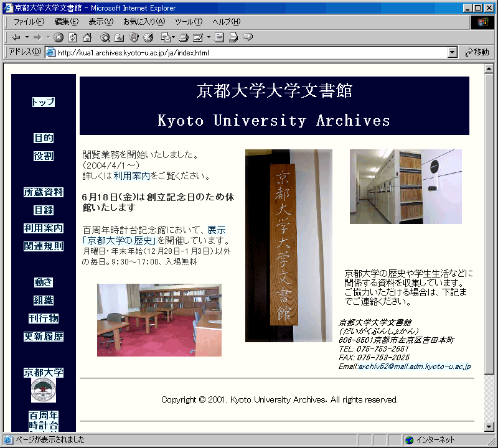The height and width of the screenshot is (448, 498).
Task: Click the vertical scrollbar thumb
Action: point(489,223)
